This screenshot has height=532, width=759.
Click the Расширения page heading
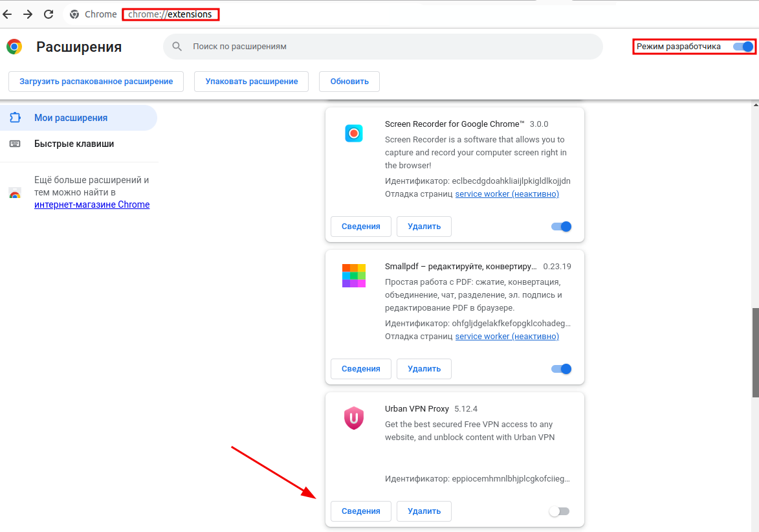pyautogui.click(x=79, y=47)
